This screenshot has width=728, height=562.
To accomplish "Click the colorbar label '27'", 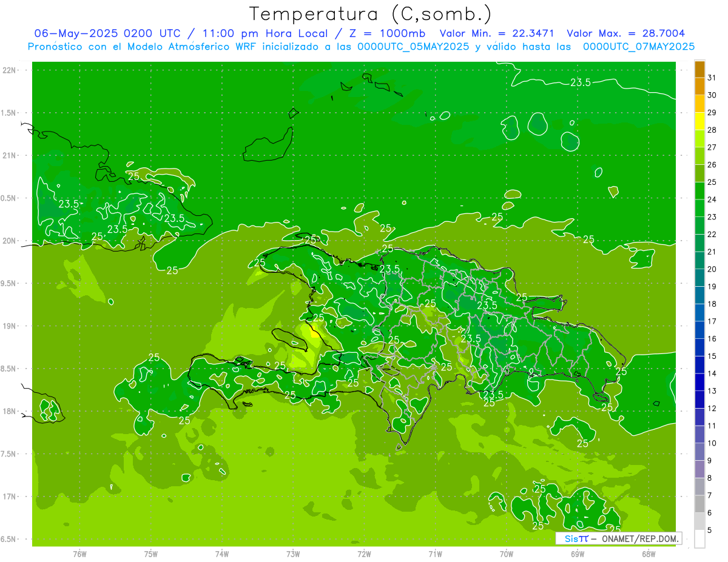I will click(712, 147).
